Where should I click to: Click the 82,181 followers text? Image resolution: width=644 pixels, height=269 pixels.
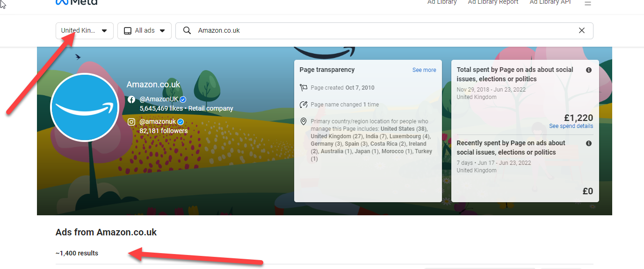164,131
